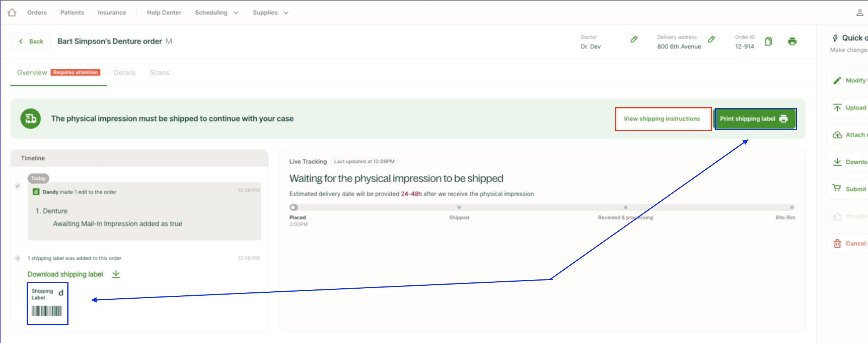Click the green shipping truck icon
This screenshot has width=868, height=343.
tap(31, 119)
